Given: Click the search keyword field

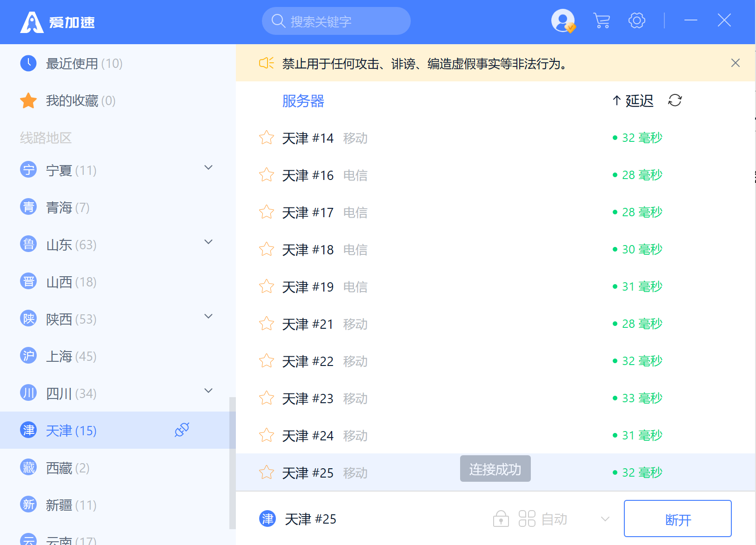Looking at the screenshot, I should tap(336, 21).
